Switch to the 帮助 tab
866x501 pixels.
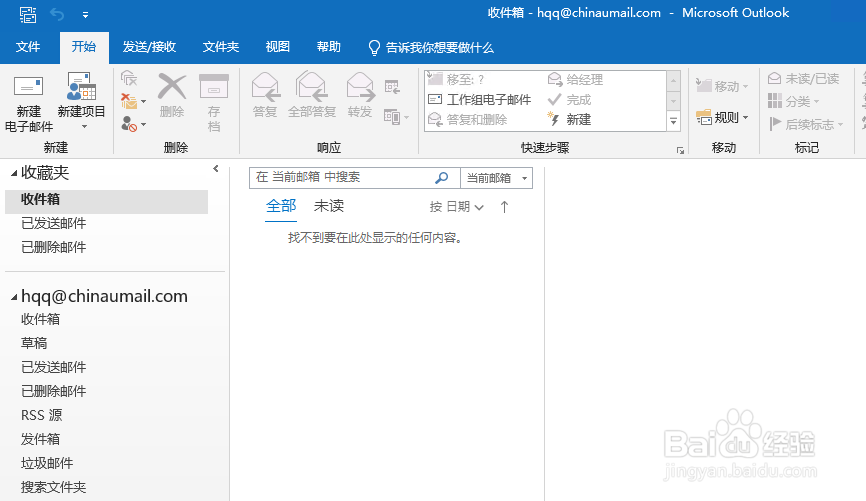point(329,47)
